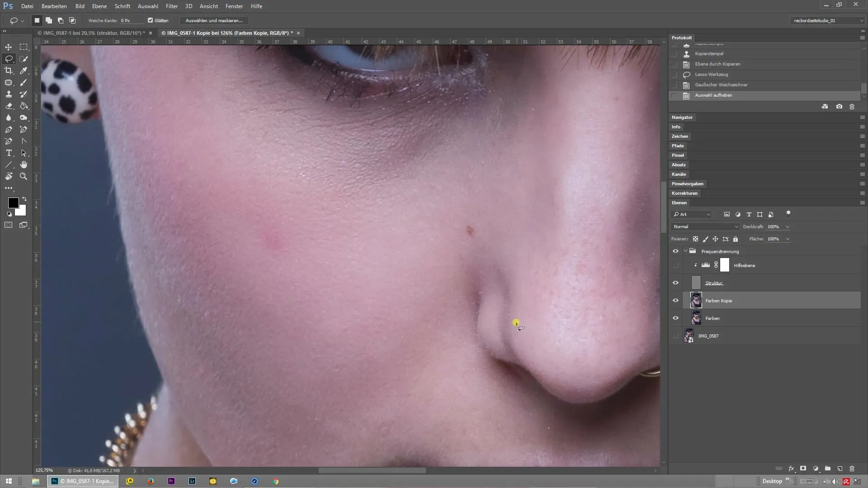Select the Quick Selection tool
The width and height of the screenshot is (868, 488).
24,59
